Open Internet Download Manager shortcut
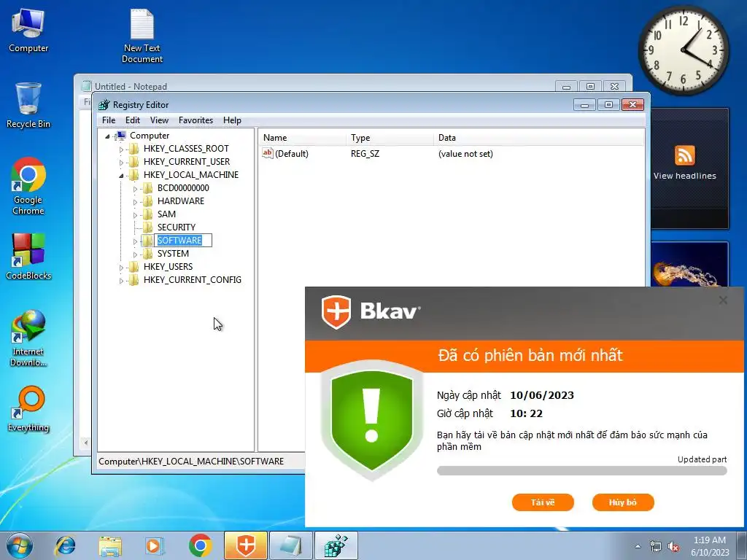 28,338
